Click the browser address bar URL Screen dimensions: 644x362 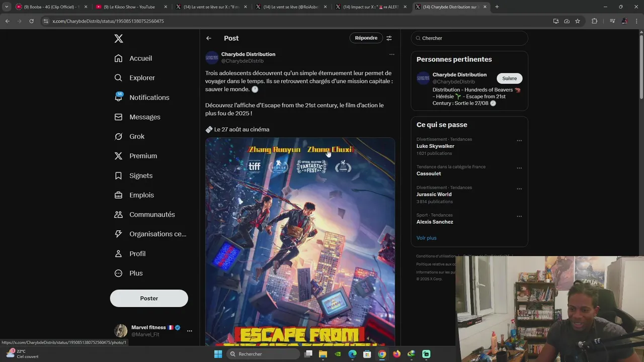108,21
